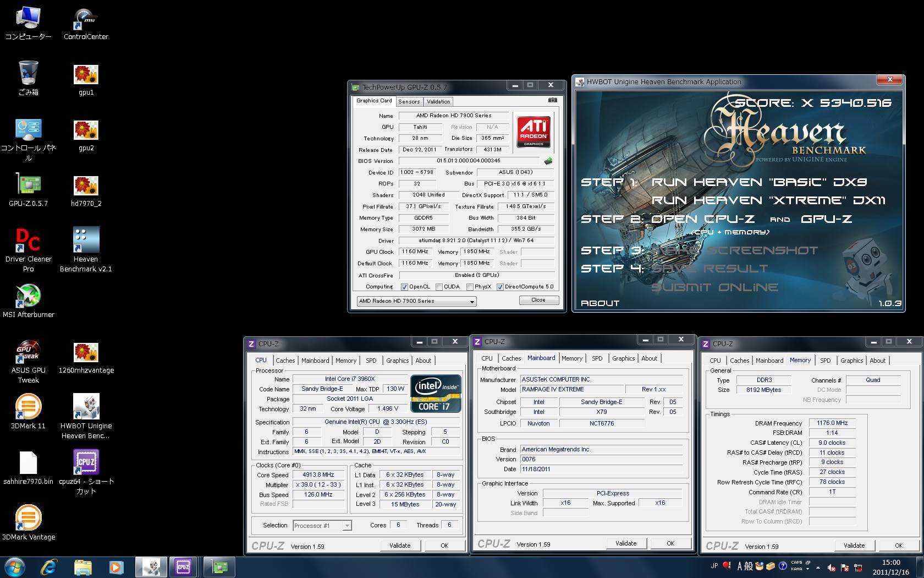Open Caches tab in the left CPU-Z window
924x578 pixels.
click(285, 361)
